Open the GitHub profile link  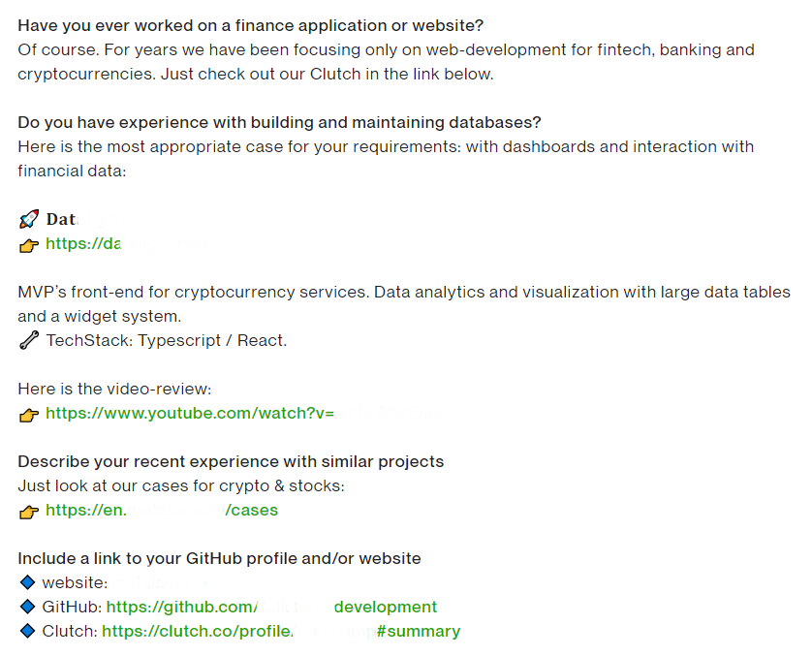tap(271, 607)
